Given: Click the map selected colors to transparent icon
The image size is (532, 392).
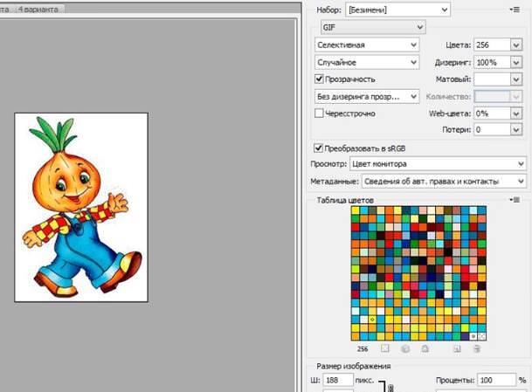Looking at the screenshot, I should (x=384, y=348).
